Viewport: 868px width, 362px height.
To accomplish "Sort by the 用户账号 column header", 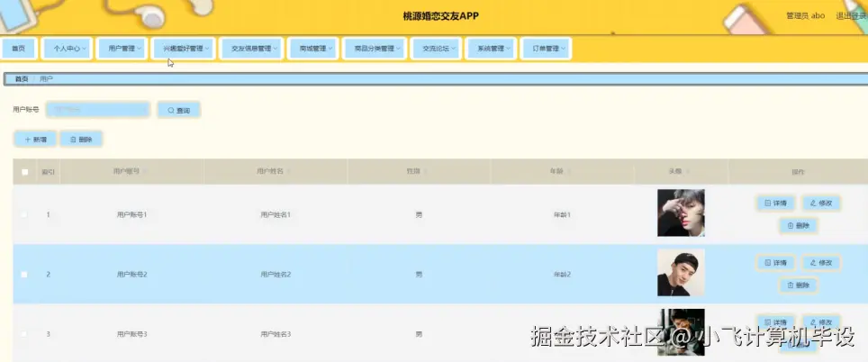I will 131,172.
